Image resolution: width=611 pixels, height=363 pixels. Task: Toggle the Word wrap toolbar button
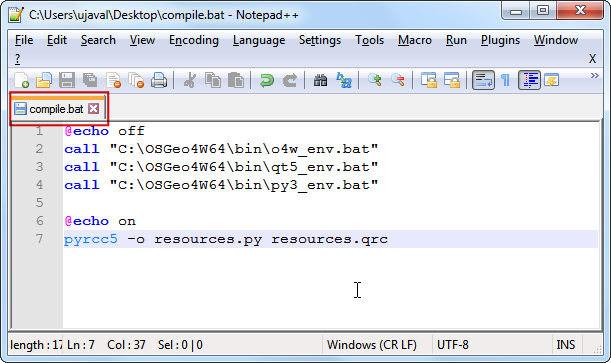click(484, 80)
